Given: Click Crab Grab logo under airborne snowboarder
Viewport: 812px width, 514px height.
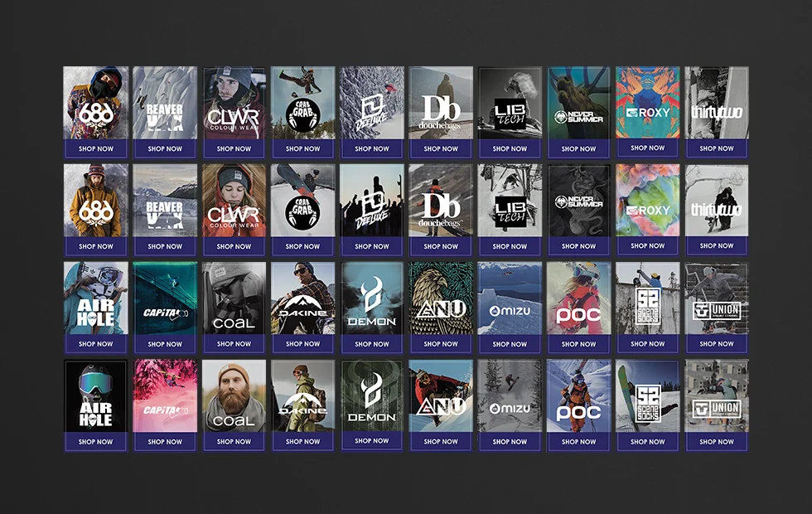Looking at the screenshot, I should [x=302, y=115].
